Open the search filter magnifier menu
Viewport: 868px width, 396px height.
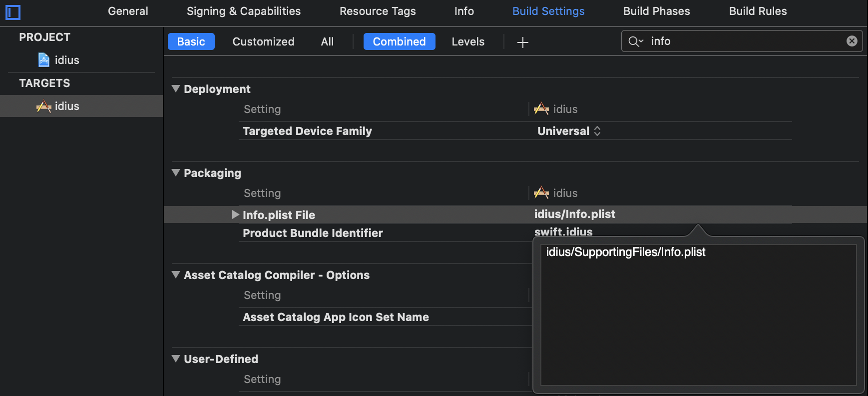pos(635,41)
